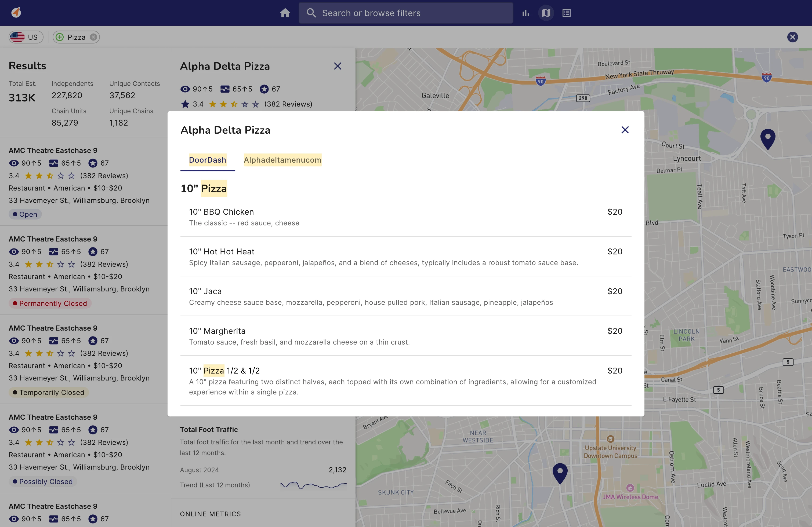
Task: Switch to map view icon
Action: pyautogui.click(x=546, y=13)
